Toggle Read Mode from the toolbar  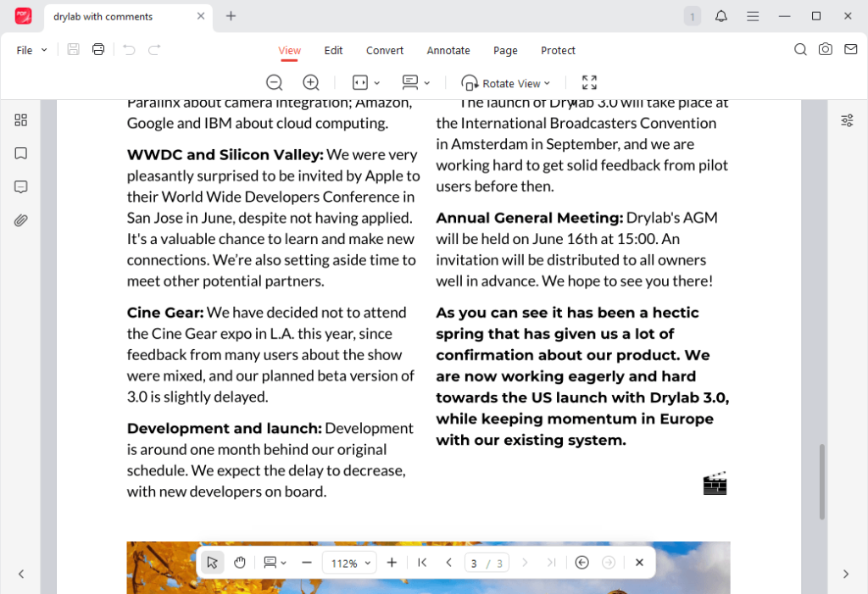tap(412, 82)
